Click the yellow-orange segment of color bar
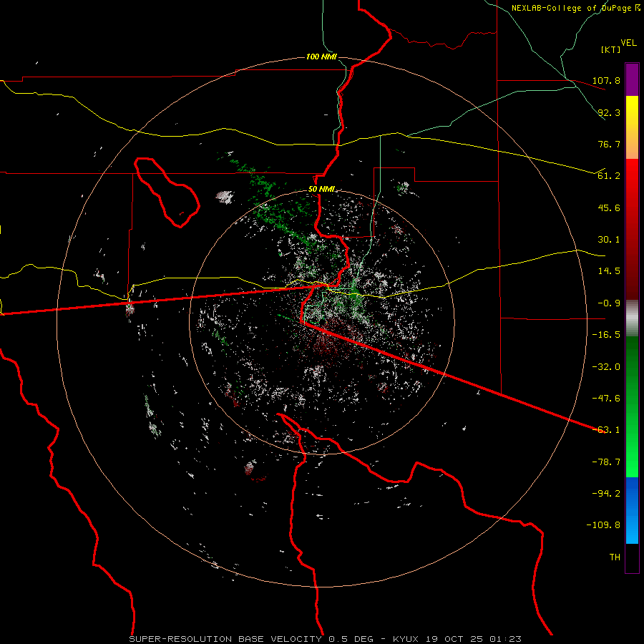 [x=632, y=127]
